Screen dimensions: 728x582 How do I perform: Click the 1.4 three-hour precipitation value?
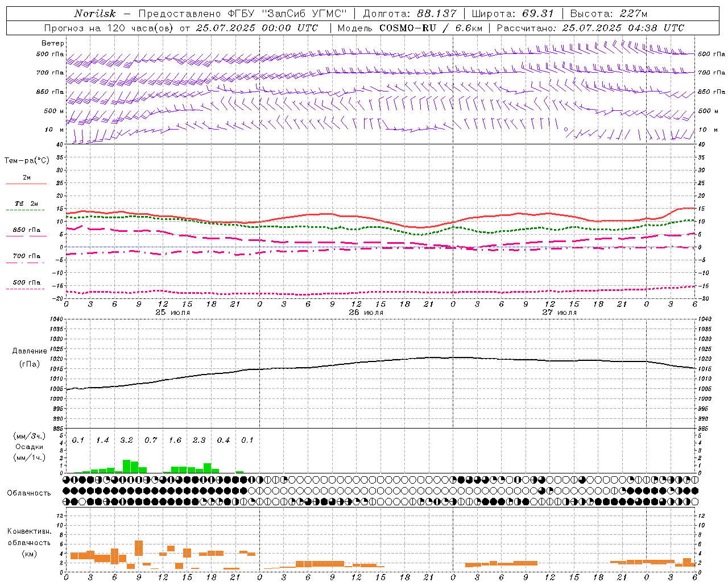point(102,440)
